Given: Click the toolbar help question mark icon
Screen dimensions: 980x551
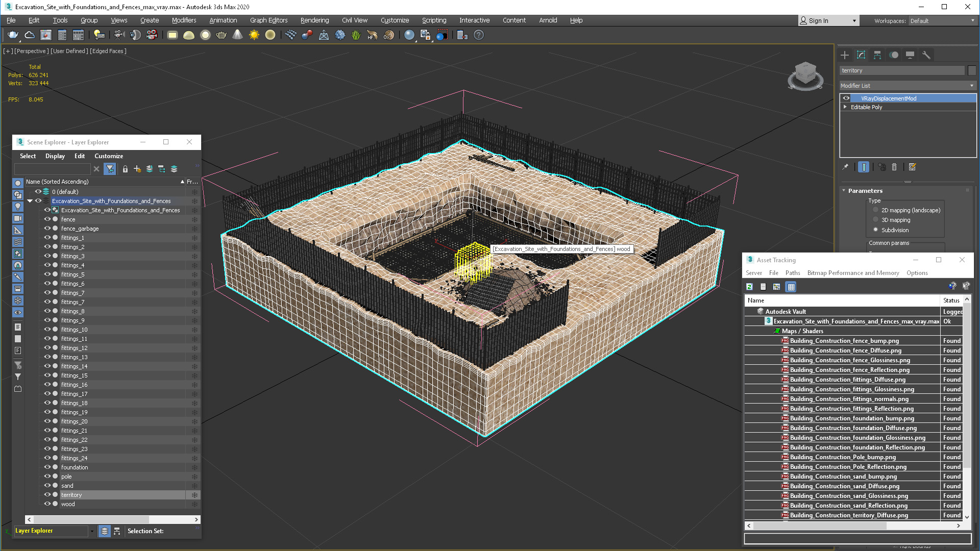Looking at the screenshot, I should pyautogui.click(x=478, y=35).
